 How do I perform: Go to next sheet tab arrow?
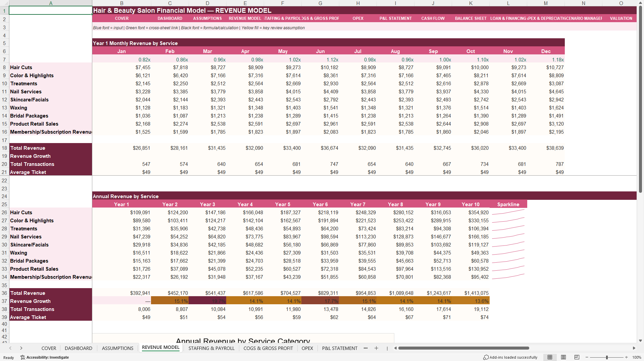pos(21,348)
